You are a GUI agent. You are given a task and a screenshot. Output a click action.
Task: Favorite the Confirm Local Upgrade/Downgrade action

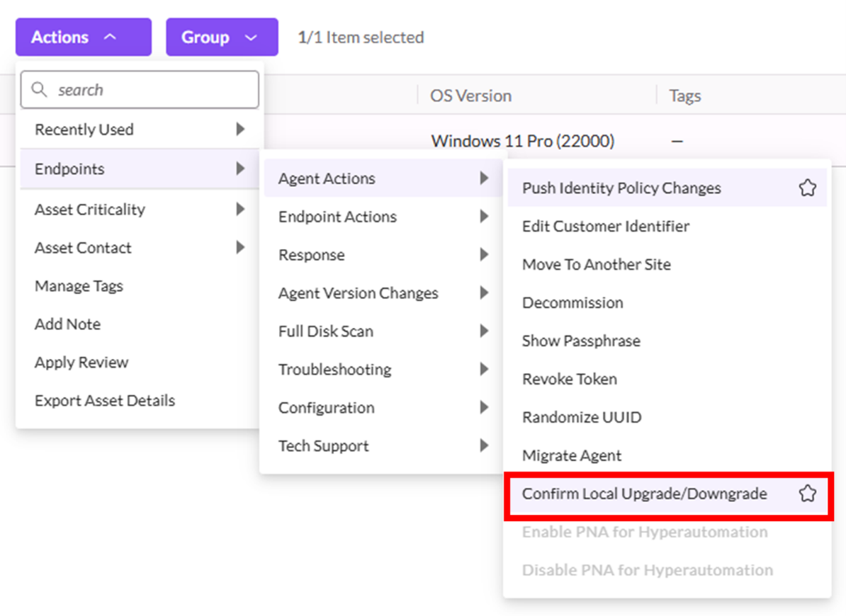807,494
